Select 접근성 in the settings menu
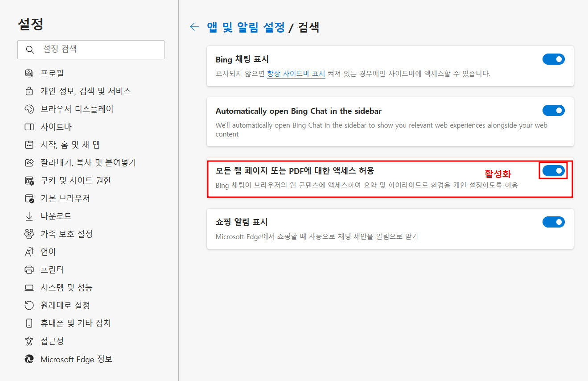Image resolution: width=588 pixels, height=381 pixels. pos(52,341)
